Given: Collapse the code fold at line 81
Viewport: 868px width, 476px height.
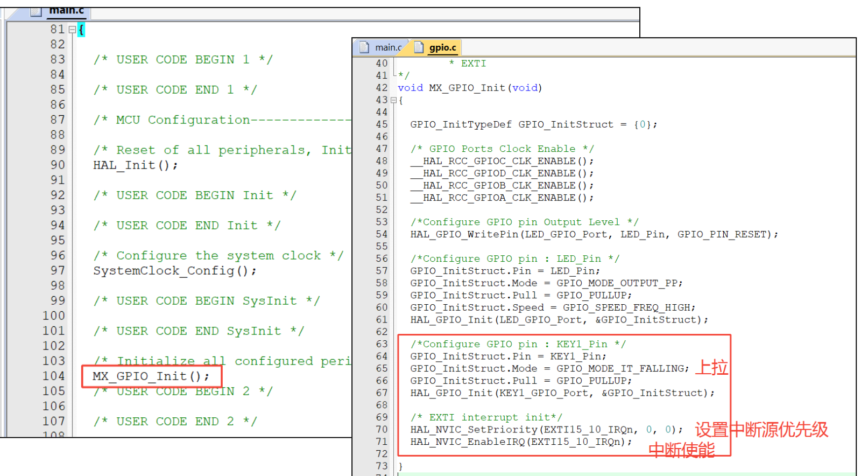Looking at the screenshot, I should pos(72,30).
